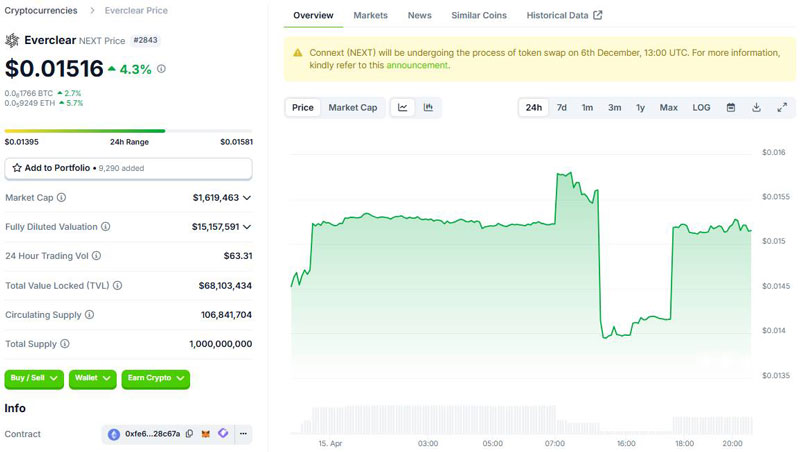
Task: Click the contract address 0xfe6...28c67a
Action: tap(153, 434)
